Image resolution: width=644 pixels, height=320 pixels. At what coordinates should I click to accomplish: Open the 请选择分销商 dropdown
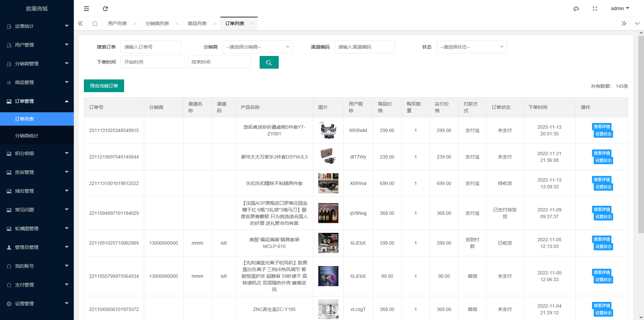pyautogui.click(x=258, y=47)
